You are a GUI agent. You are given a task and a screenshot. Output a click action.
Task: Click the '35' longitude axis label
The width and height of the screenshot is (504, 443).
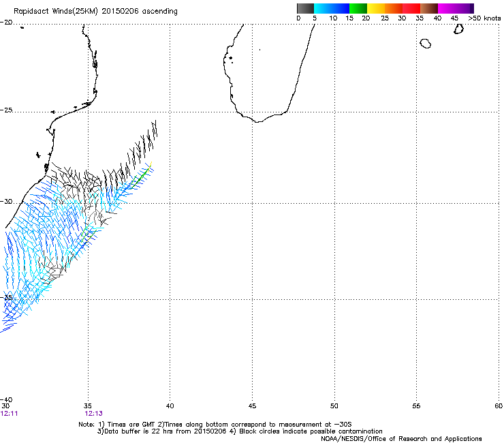[87, 406]
